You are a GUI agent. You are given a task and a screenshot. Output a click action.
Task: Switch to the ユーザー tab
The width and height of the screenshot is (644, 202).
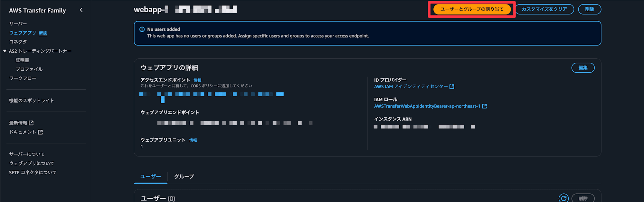[151, 177]
